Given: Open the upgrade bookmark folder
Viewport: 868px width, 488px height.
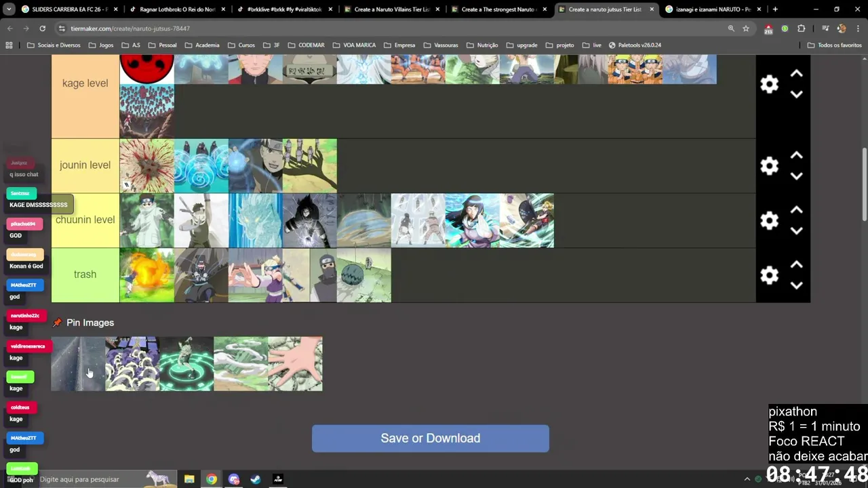Looking at the screenshot, I should click(x=521, y=45).
